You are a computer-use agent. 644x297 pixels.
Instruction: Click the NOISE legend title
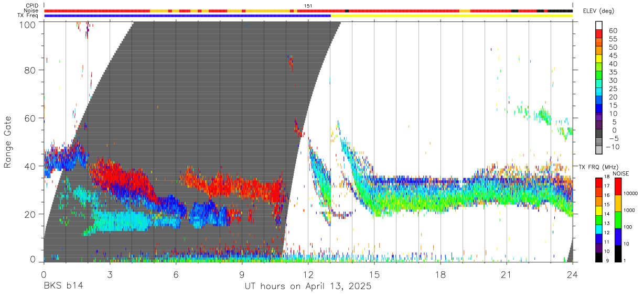(x=620, y=173)
